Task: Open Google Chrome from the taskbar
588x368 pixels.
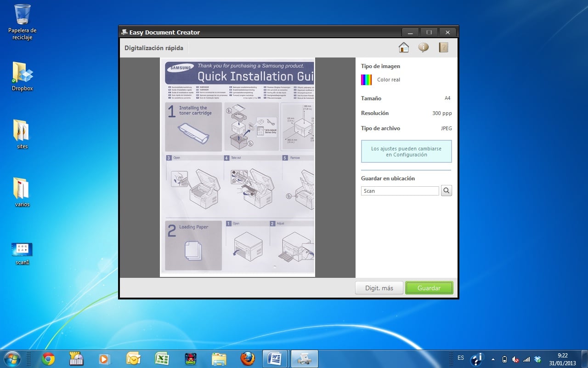Action: tap(48, 358)
